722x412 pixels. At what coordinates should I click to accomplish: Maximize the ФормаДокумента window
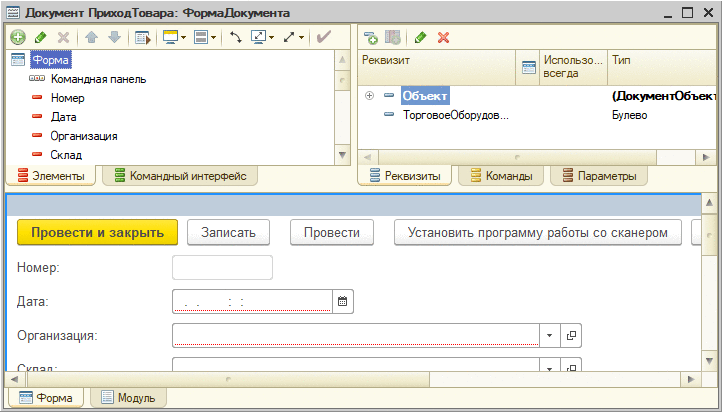(687, 12)
